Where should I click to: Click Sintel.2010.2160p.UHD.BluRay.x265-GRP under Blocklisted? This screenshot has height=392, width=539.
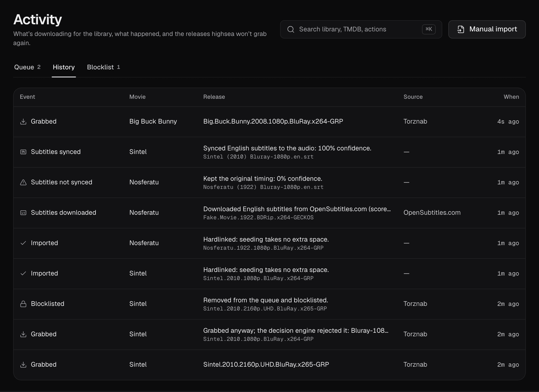265,309
